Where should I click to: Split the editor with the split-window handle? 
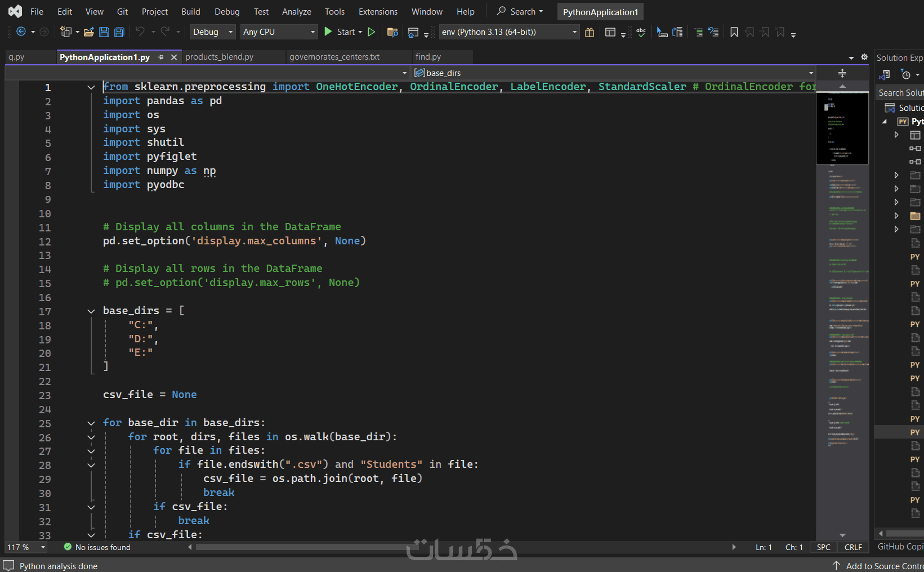842,73
